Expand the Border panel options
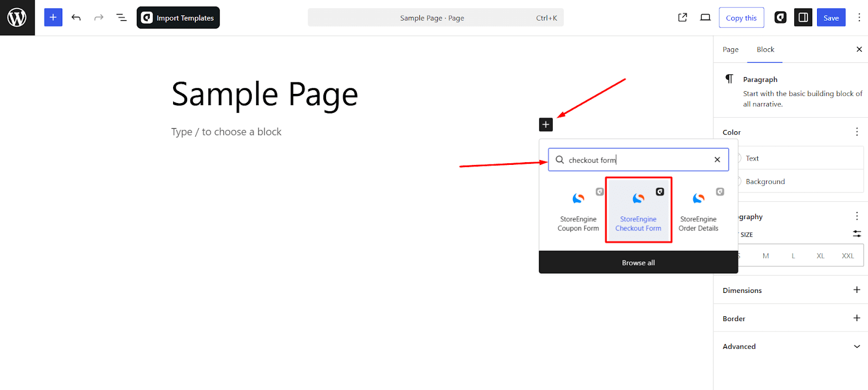 [x=857, y=318]
